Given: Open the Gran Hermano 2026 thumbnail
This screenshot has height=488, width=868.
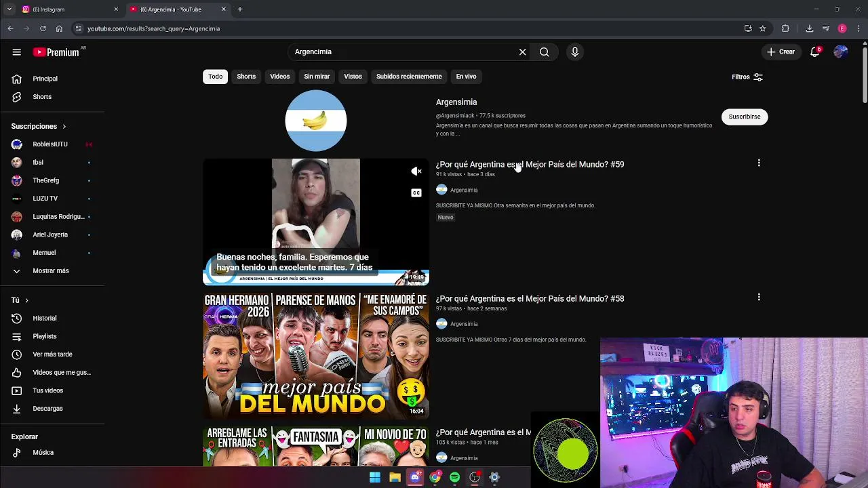Looking at the screenshot, I should tap(315, 354).
